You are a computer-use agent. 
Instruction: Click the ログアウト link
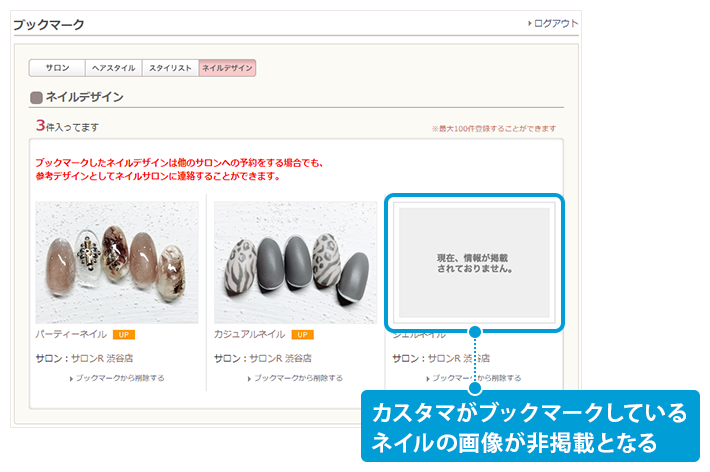point(555,23)
